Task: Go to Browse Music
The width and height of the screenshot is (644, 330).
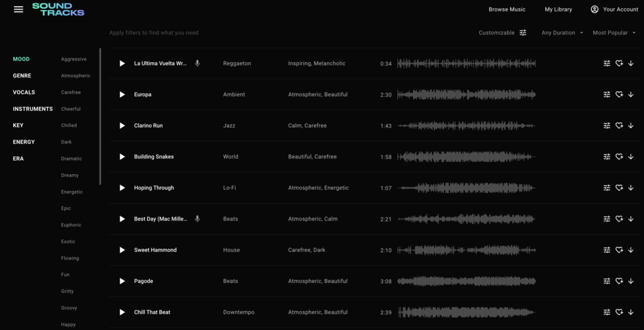Action: 507,9
